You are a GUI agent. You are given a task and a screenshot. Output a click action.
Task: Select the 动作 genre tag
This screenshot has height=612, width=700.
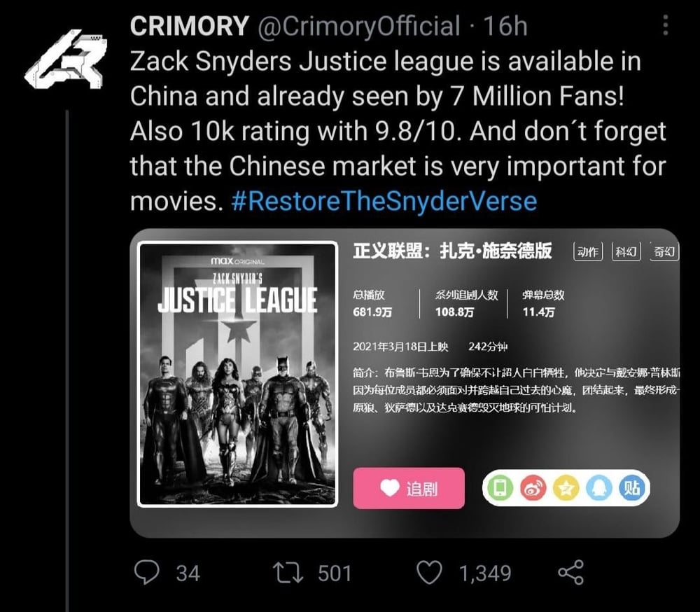(587, 251)
